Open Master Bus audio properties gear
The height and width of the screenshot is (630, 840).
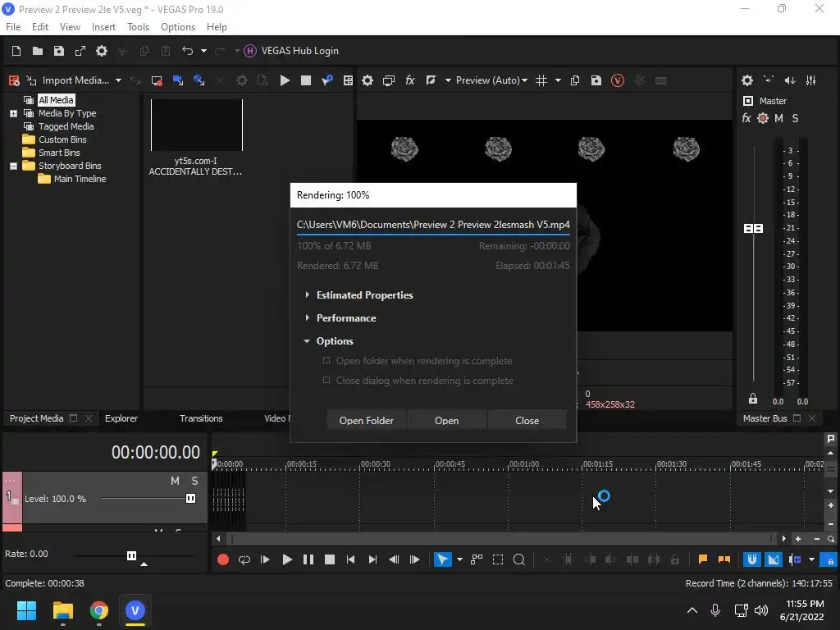click(747, 80)
